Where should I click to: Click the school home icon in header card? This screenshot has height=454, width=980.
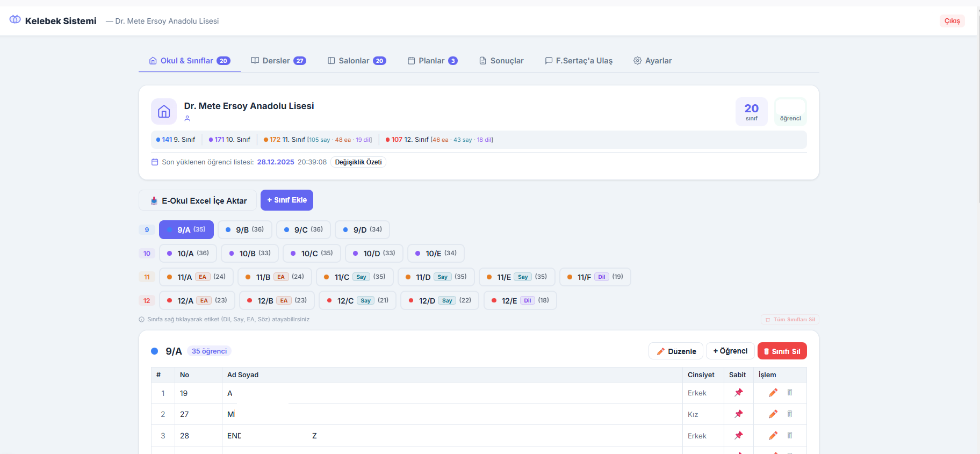(x=164, y=112)
